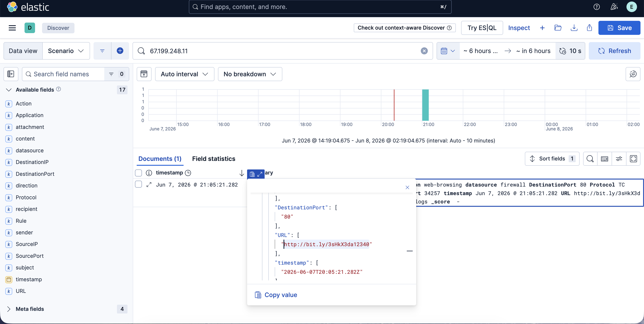
Task: Hide the histogram chart
Action: (x=144, y=74)
